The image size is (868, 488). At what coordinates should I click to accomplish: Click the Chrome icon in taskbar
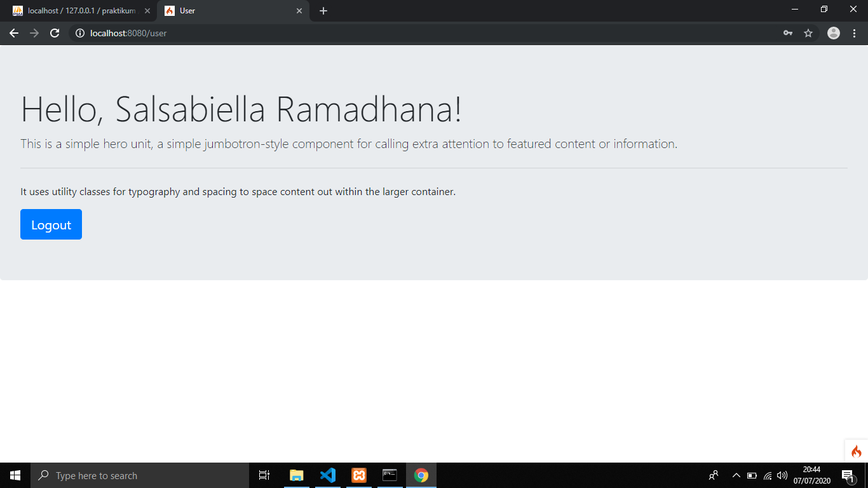421,475
